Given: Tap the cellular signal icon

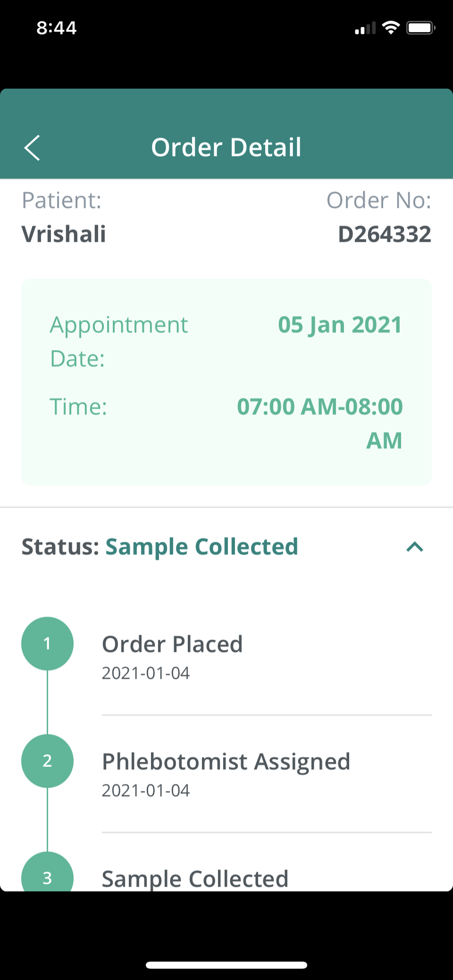Looking at the screenshot, I should click(x=365, y=28).
